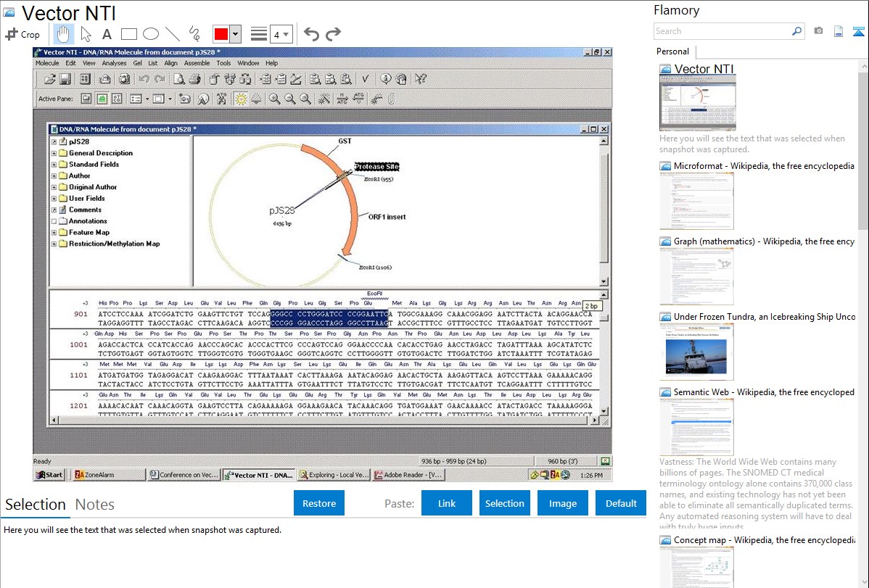Image resolution: width=869 pixels, height=588 pixels.
Task: Pick the text annotation tool
Action: [x=107, y=34]
